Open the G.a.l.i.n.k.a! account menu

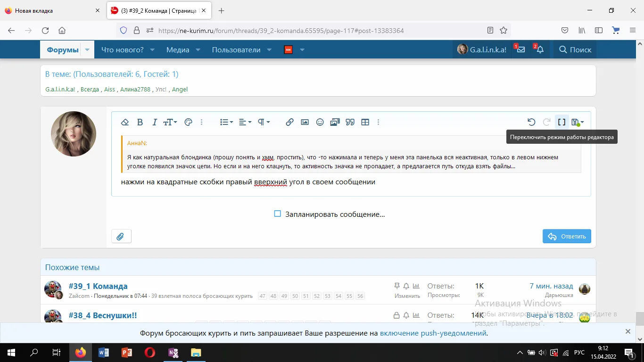click(x=482, y=49)
